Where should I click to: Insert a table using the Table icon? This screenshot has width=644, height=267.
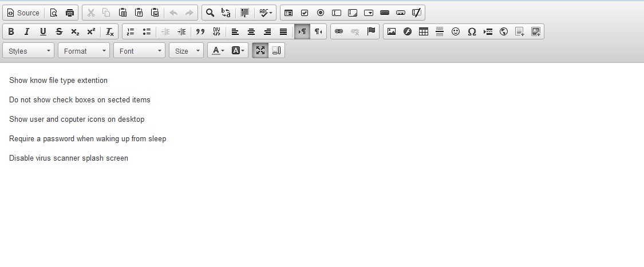pos(424,32)
